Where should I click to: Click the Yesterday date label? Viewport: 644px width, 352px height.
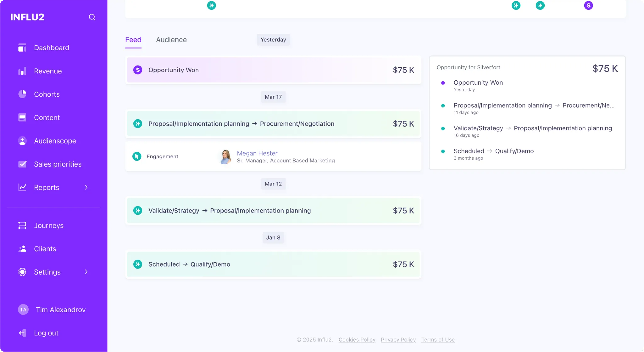click(273, 40)
